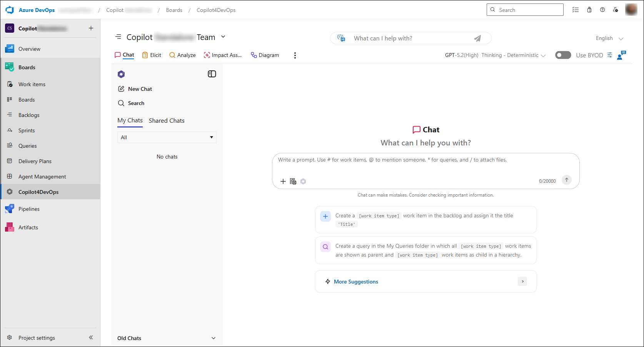Image resolution: width=644 pixels, height=347 pixels.
Task: Toggle the Use BYOD switch
Action: click(x=563, y=55)
